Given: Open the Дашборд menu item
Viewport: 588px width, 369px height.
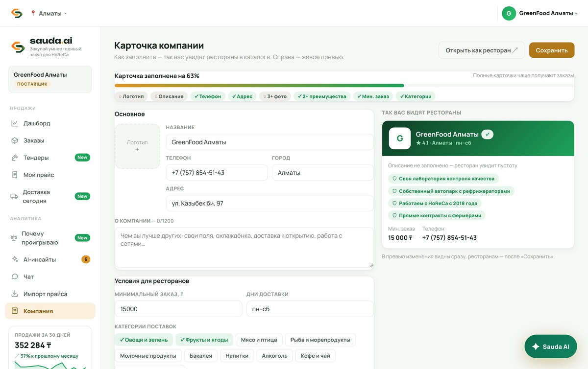Looking at the screenshot, I should tap(50, 123).
